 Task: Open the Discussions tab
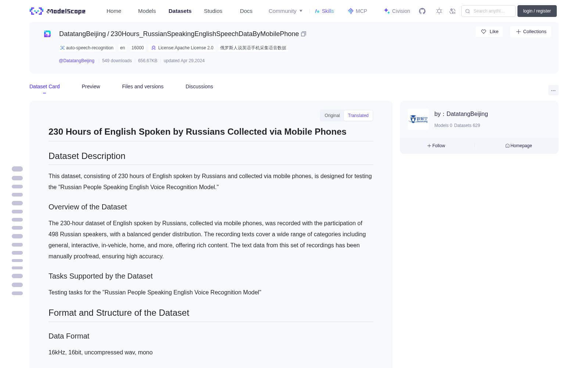click(199, 86)
